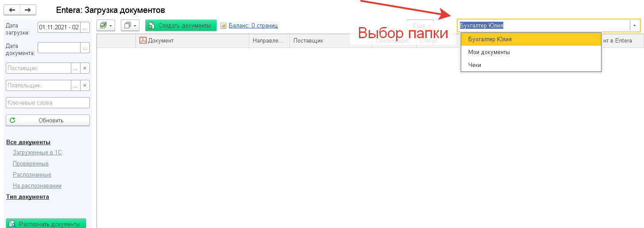Click the Распознать документы button
Image resolution: width=644 pixels, height=228 pixels.
click(x=46, y=224)
